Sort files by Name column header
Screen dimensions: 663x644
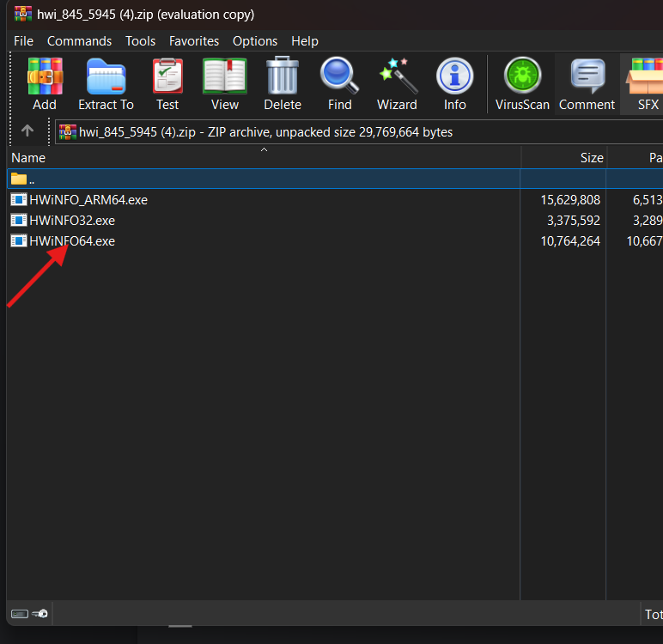pyautogui.click(x=28, y=158)
